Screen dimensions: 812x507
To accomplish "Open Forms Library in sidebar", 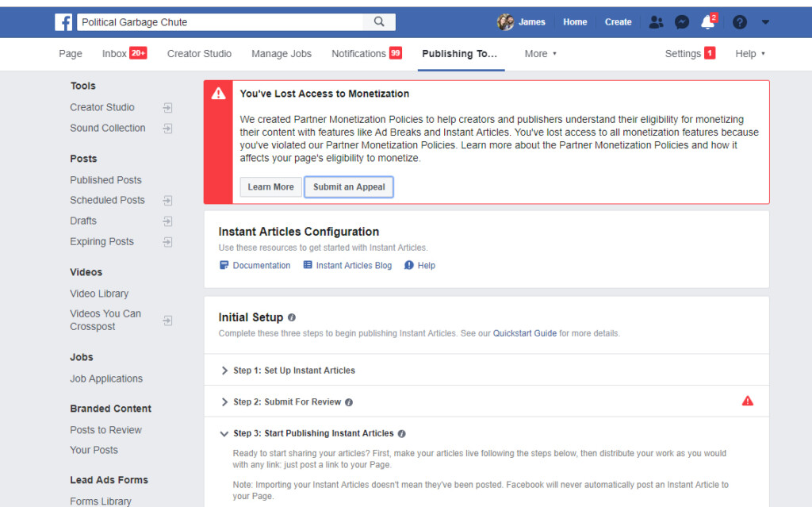I will click(101, 501).
